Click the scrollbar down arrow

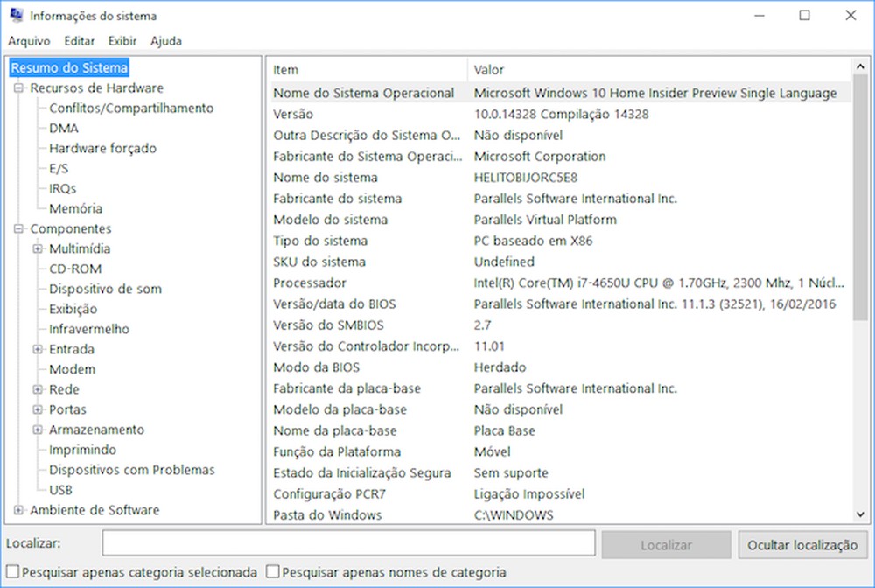[860, 514]
